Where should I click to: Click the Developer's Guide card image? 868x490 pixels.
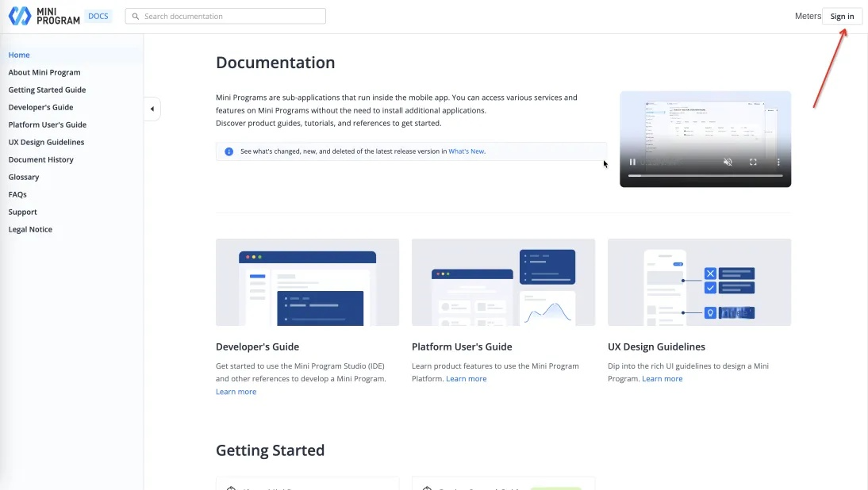[307, 282]
